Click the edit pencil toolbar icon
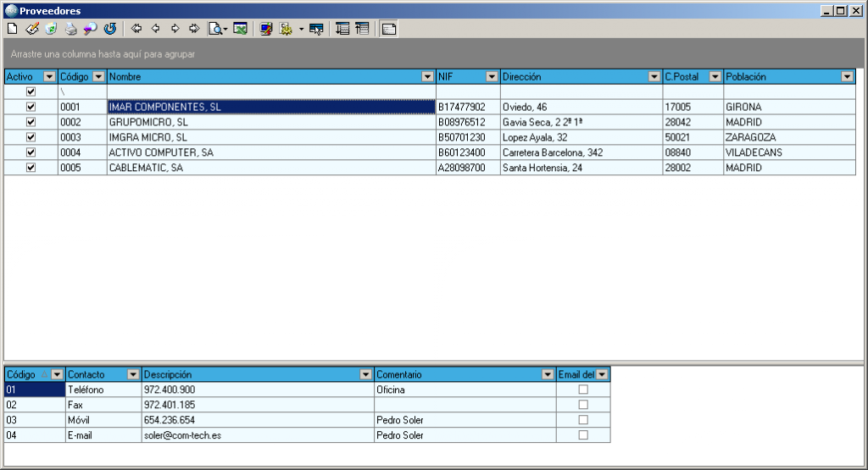Screen dimensions: 868x470 coord(31,29)
